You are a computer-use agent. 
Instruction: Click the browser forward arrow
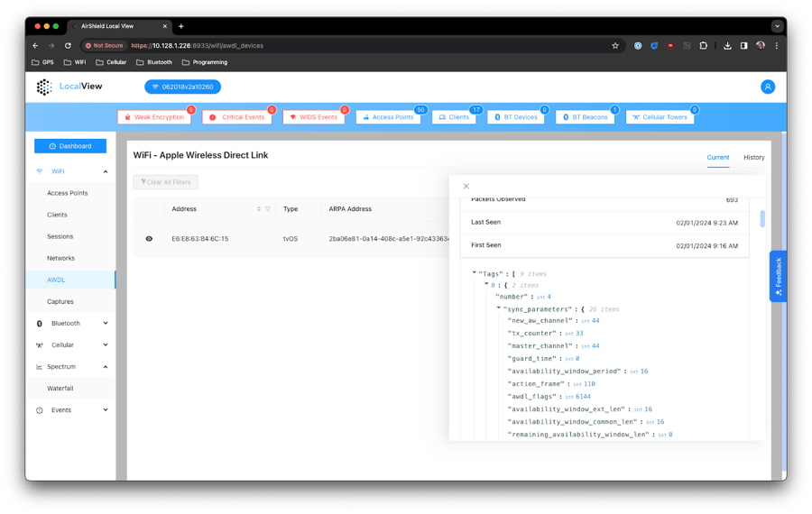[51, 46]
